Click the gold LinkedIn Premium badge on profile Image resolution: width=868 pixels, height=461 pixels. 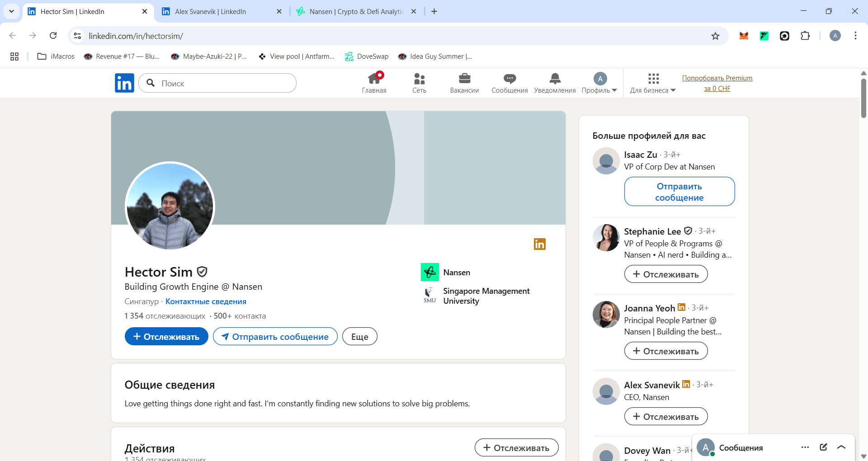click(x=540, y=244)
